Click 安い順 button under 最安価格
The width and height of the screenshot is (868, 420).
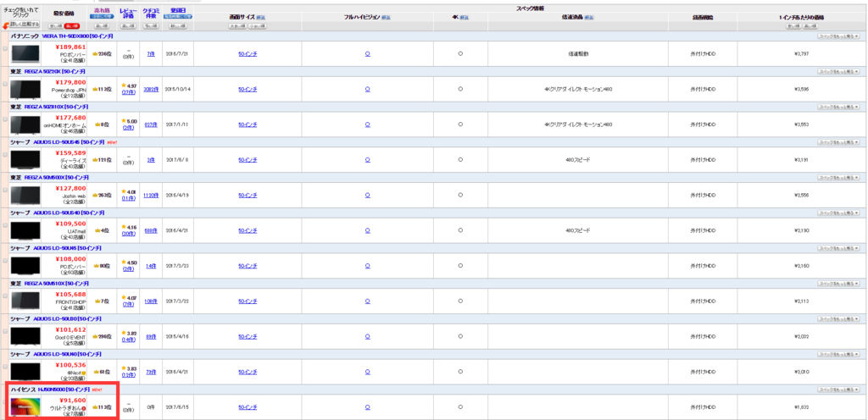pos(56,26)
